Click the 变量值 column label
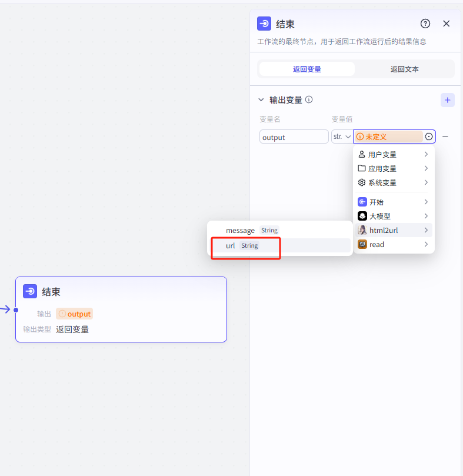The image size is (463, 476). coord(342,119)
